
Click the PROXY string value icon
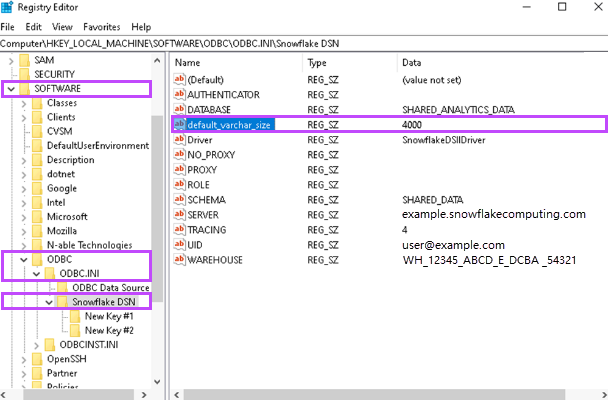tap(179, 169)
